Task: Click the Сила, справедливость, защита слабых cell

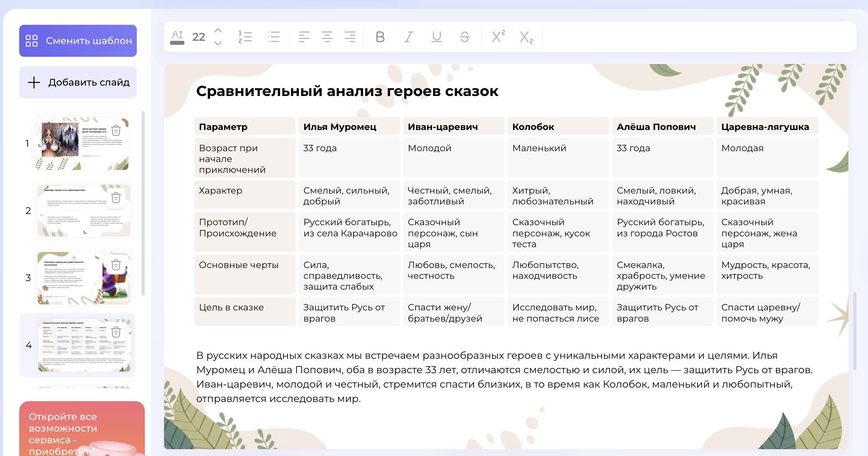Action: pyautogui.click(x=349, y=275)
